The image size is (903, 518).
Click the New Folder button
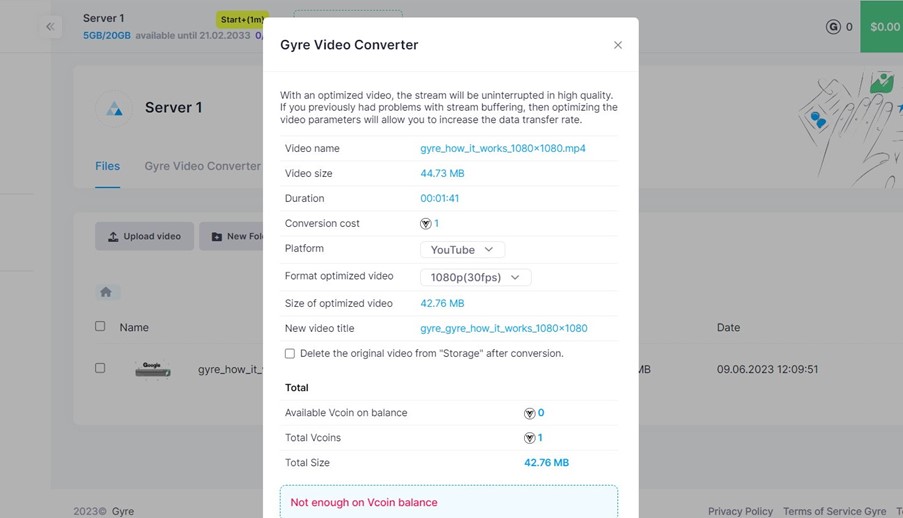232,236
